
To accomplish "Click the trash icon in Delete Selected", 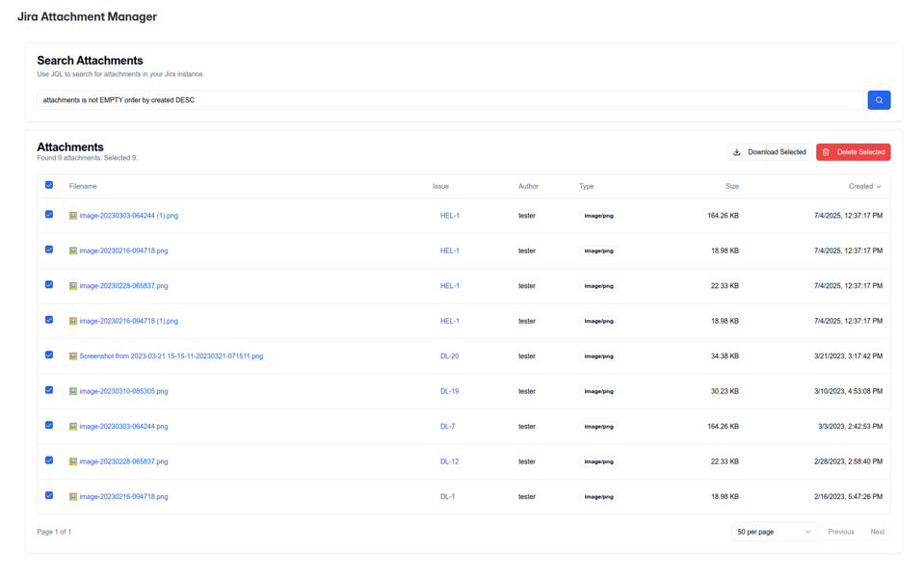I will tap(827, 152).
